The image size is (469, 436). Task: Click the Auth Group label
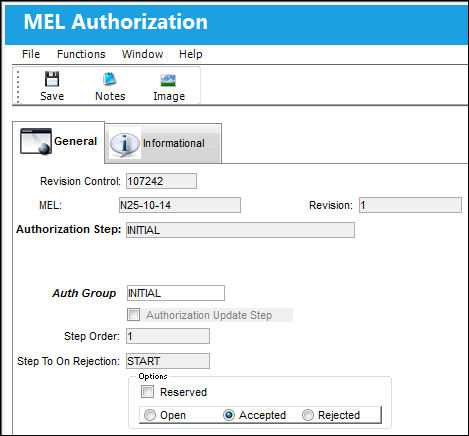pyautogui.click(x=84, y=293)
